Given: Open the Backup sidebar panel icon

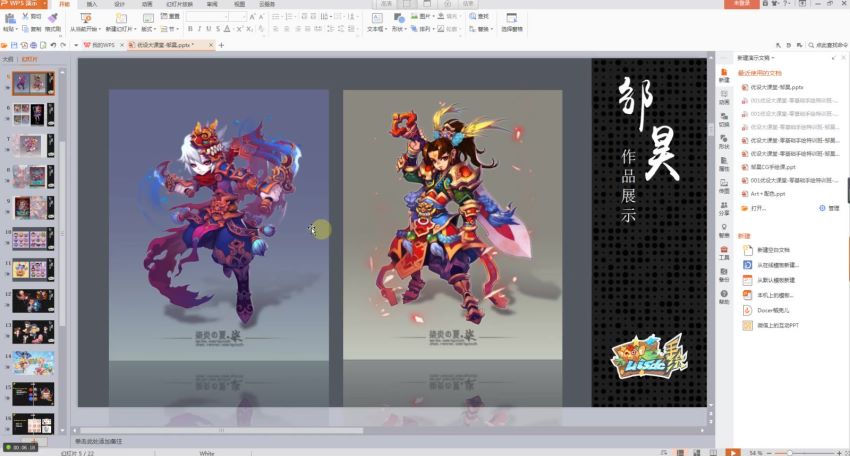Looking at the screenshot, I should [x=724, y=275].
